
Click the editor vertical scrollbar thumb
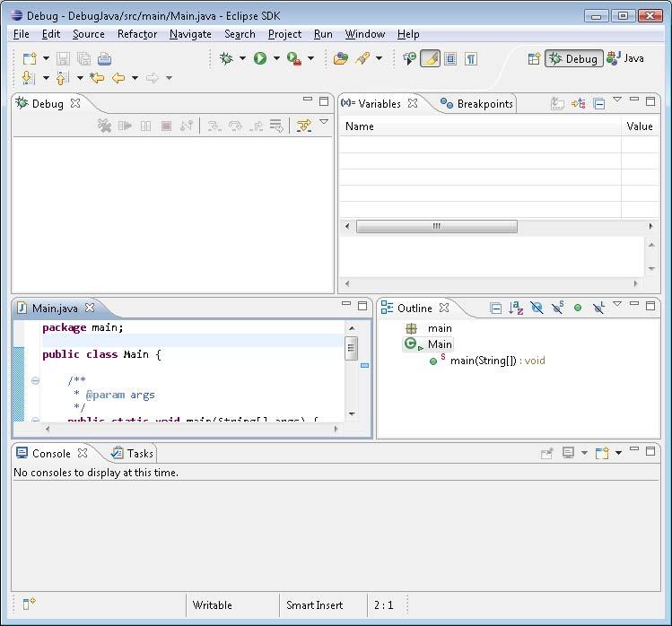point(352,348)
